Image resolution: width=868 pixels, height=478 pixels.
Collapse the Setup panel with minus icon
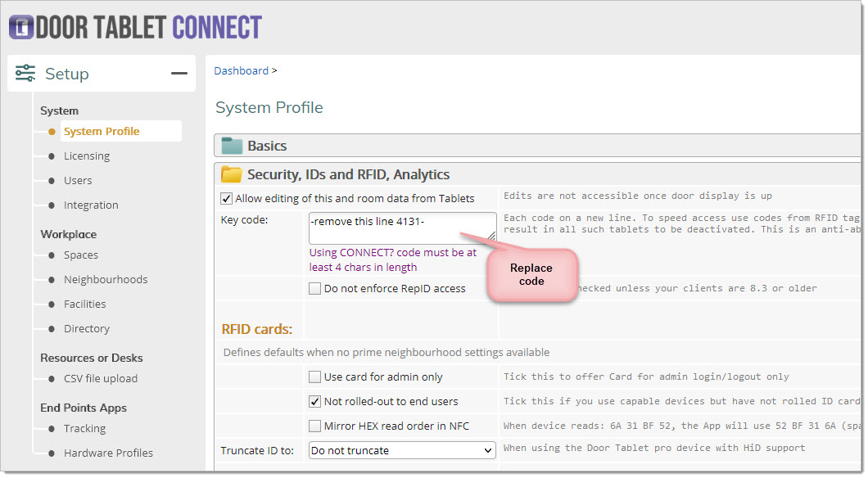(179, 74)
